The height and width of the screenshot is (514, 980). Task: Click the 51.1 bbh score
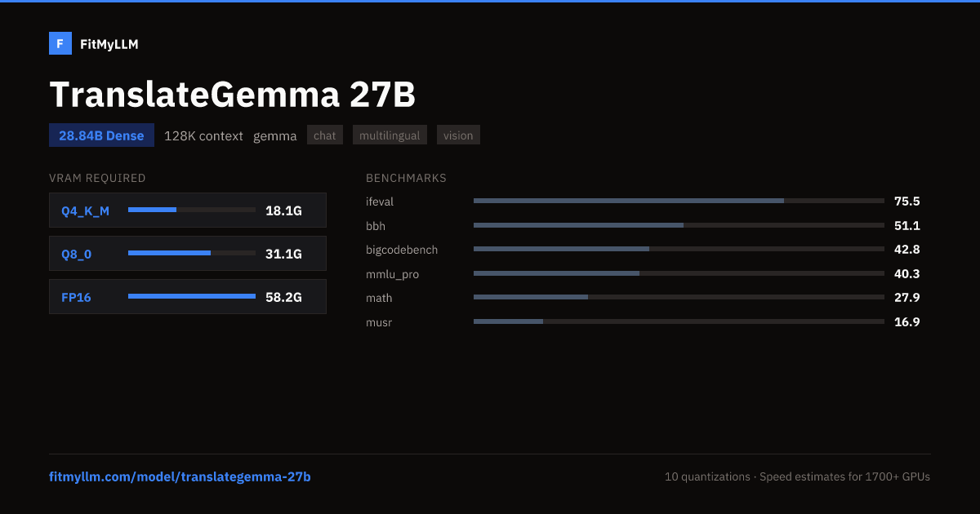907,225
